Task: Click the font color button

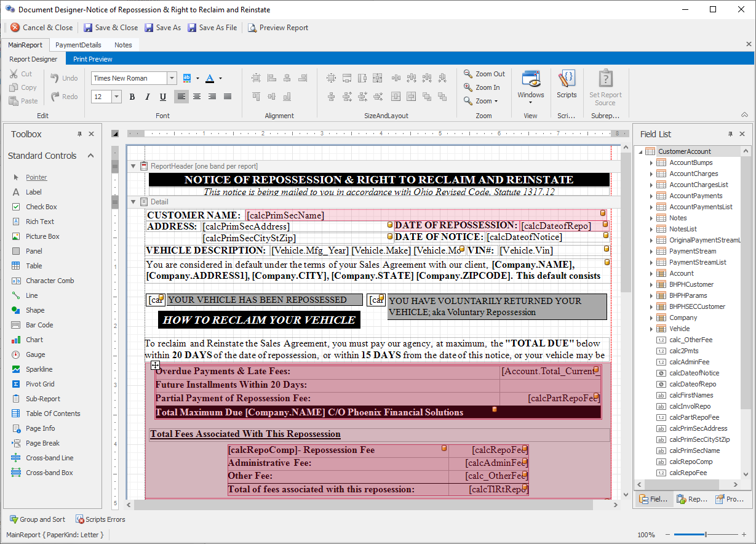Action: tap(210, 78)
